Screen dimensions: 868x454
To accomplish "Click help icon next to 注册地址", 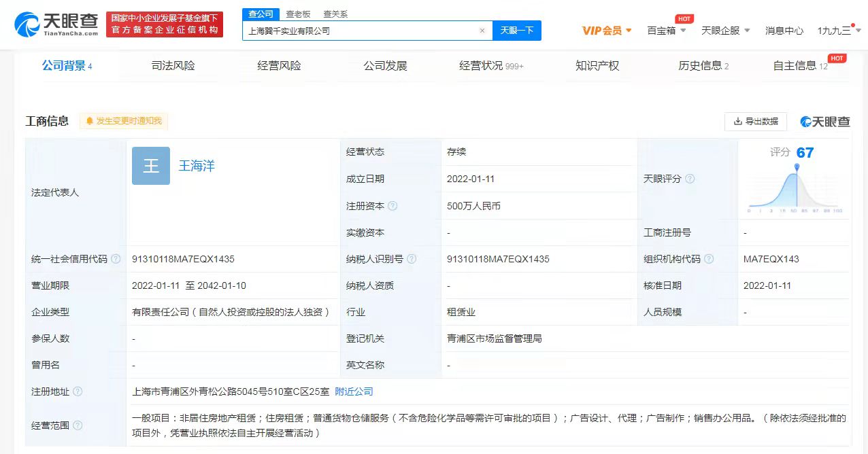I will [x=78, y=391].
